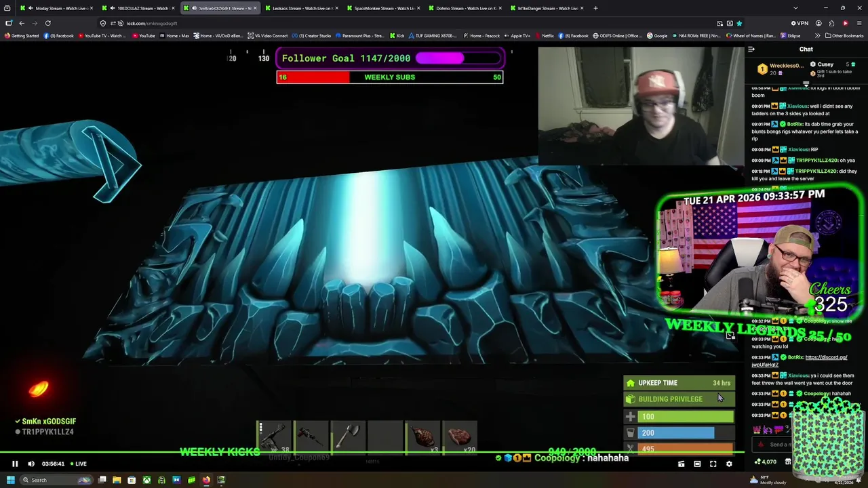Switch to Moday Stream tab
Image resolution: width=868 pixels, height=488 pixels.
tap(57, 8)
